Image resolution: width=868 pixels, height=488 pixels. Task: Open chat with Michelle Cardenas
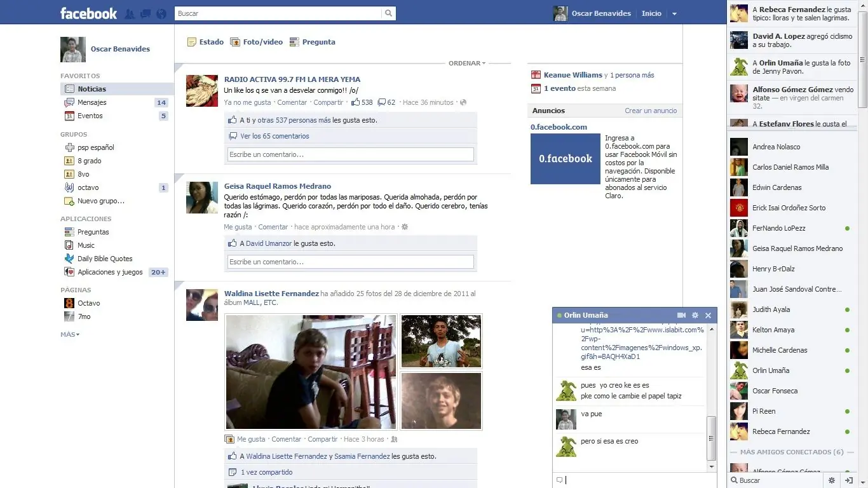click(x=790, y=350)
